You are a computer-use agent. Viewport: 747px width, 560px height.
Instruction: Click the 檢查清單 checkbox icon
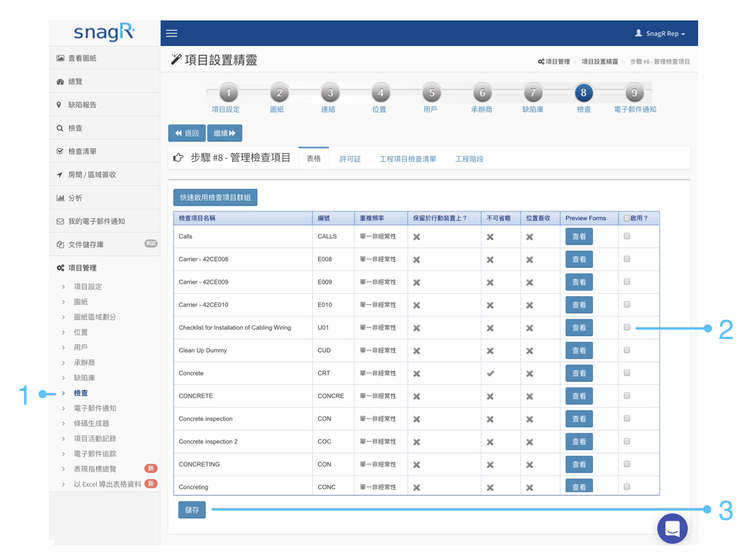pyautogui.click(x=60, y=152)
